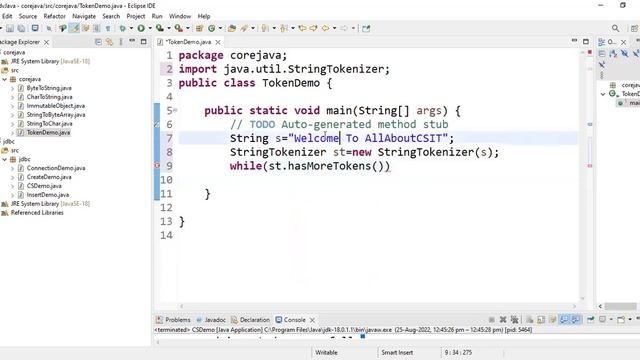The height and width of the screenshot is (360, 640).
Task: Switch to the Declaration tab
Action: [251, 320]
